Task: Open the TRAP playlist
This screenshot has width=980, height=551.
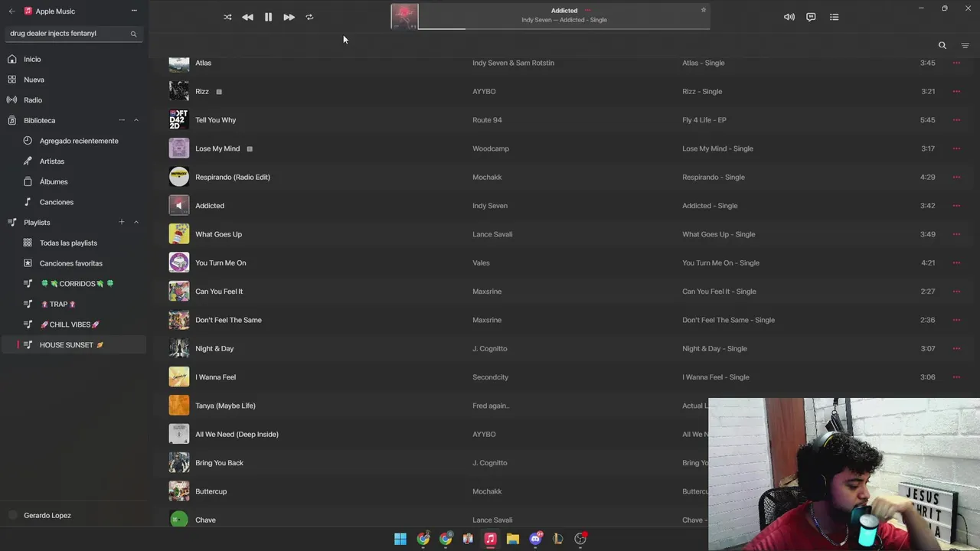Action: coord(58,304)
